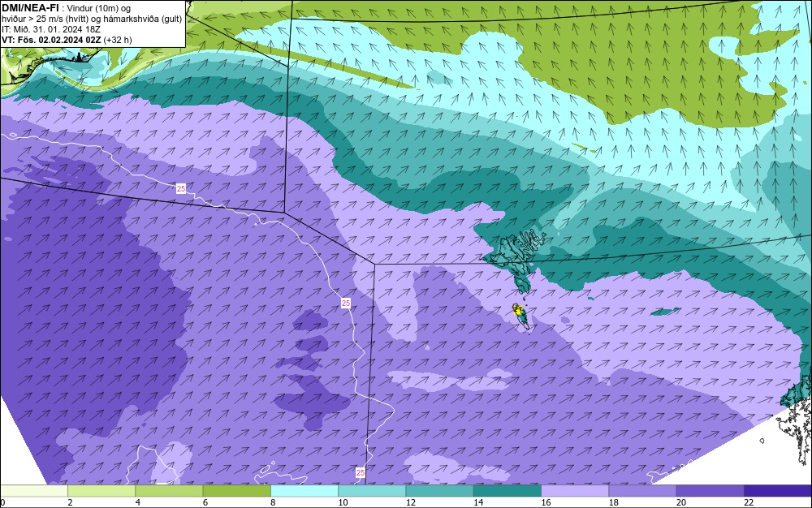Click the darkest indigo swatch above 22 m/s
Viewport: 812px width, 508px height.
(x=777, y=490)
